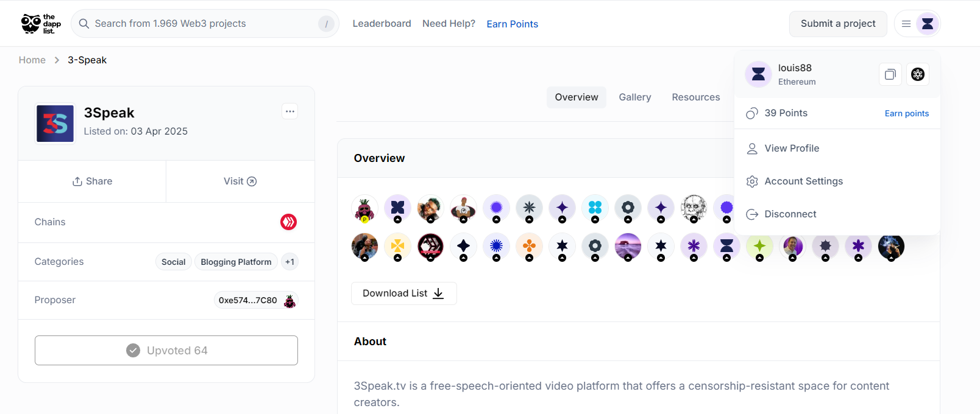Open red circular badge upvoter avatar

(430, 246)
